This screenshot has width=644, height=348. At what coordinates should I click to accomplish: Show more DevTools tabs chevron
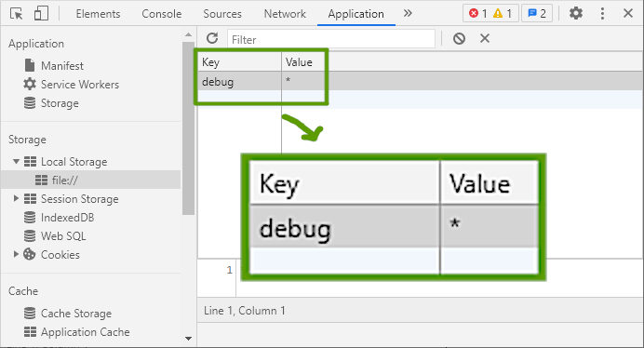tap(408, 13)
